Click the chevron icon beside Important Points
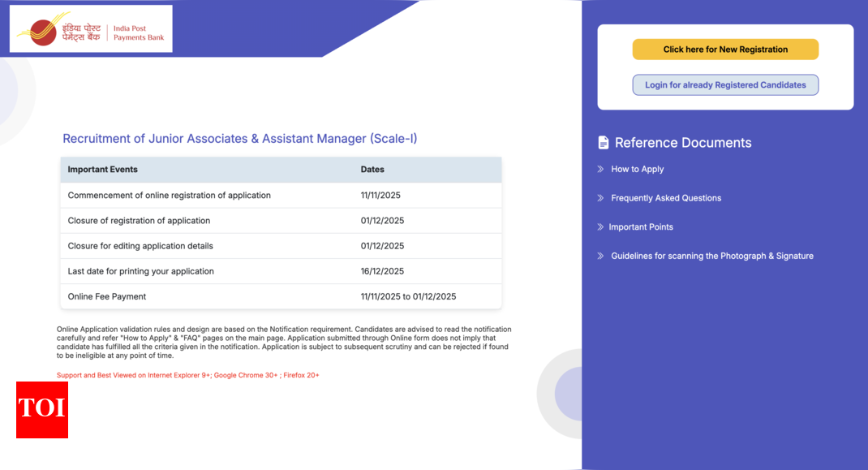 (x=600, y=226)
